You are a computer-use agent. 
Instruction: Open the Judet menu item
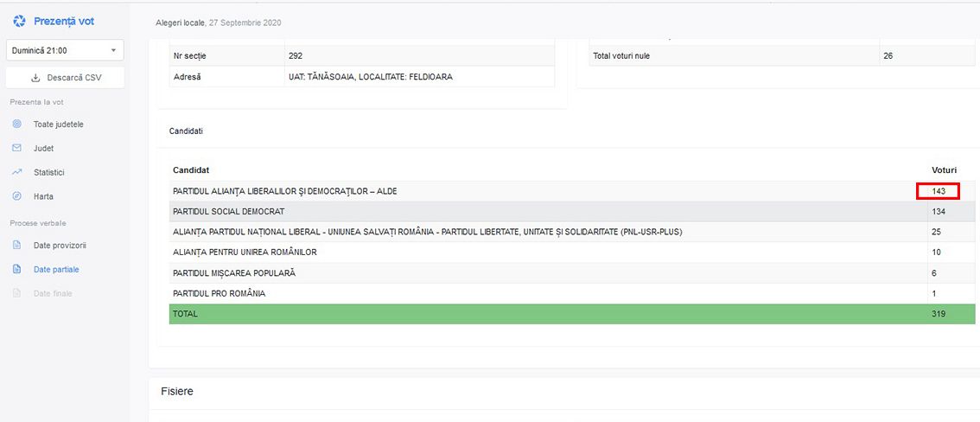pyautogui.click(x=43, y=149)
